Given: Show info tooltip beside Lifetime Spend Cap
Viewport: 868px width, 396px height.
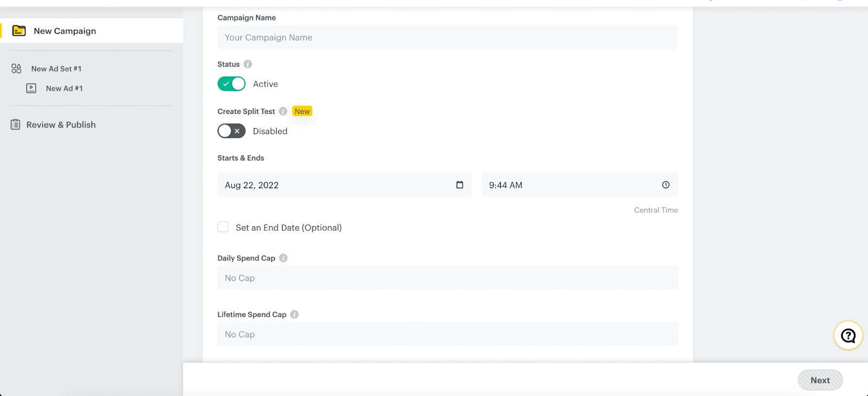Looking at the screenshot, I should 295,315.
